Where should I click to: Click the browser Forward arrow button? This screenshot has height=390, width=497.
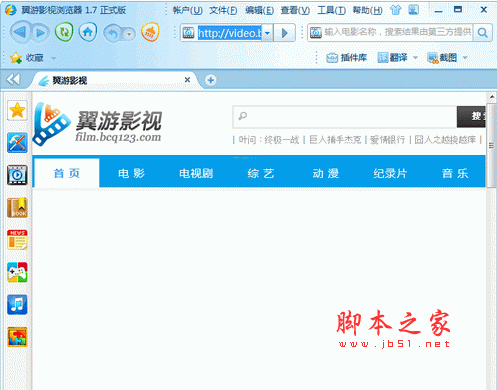pyautogui.click(x=40, y=33)
